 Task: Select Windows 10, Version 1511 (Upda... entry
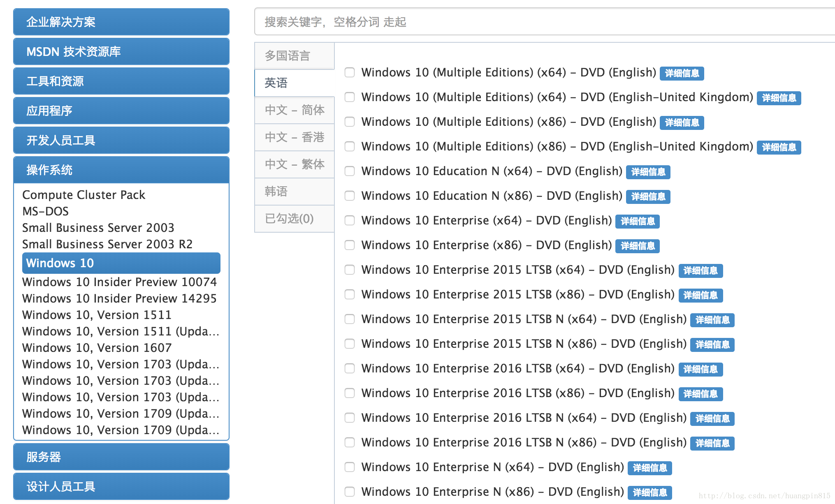[121, 331]
